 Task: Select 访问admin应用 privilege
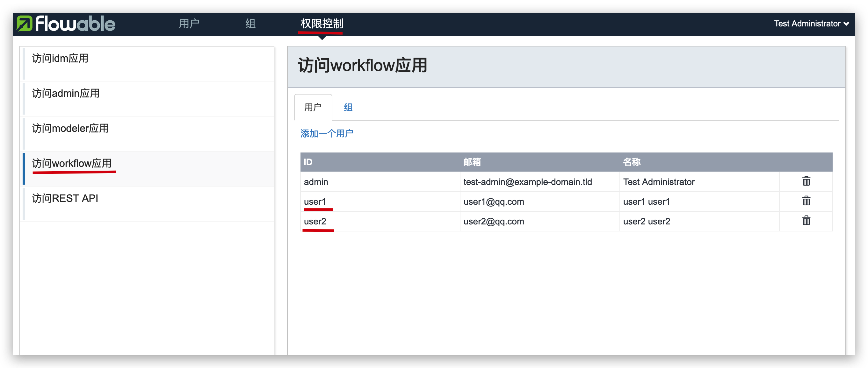tap(66, 93)
